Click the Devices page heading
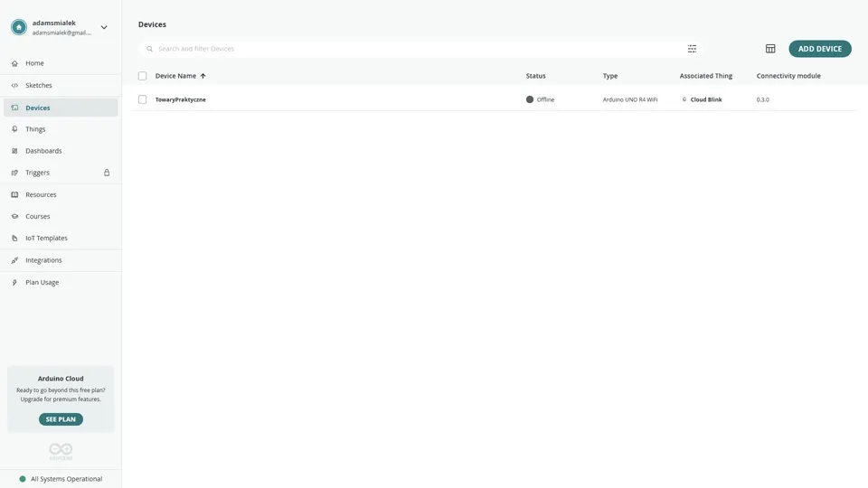Viewport: 868px width, 488px height. 152,24
